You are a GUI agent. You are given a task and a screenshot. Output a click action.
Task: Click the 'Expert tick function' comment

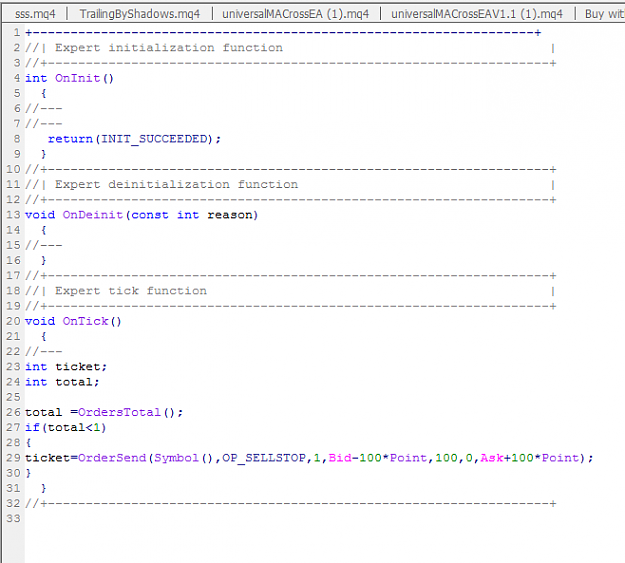[x=131, y=291]
